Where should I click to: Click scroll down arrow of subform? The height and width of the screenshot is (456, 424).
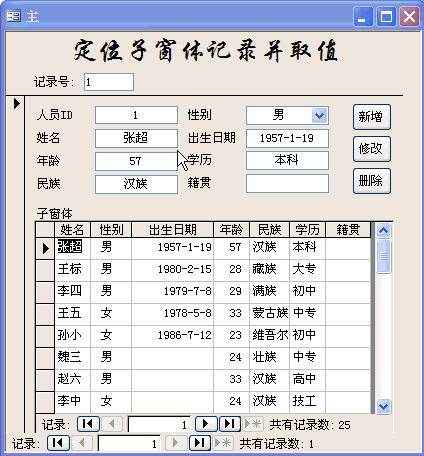pos(383,406)
